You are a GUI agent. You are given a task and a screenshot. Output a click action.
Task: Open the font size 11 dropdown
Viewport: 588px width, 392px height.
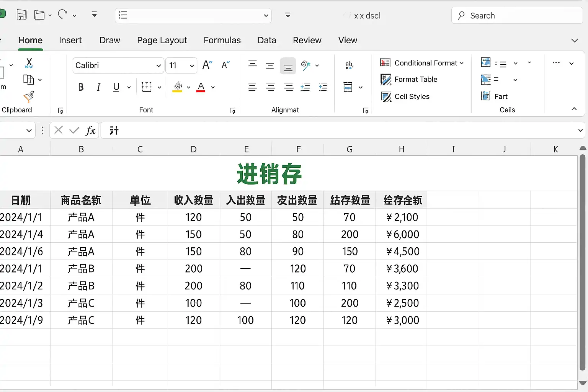[x=191, y=65]
